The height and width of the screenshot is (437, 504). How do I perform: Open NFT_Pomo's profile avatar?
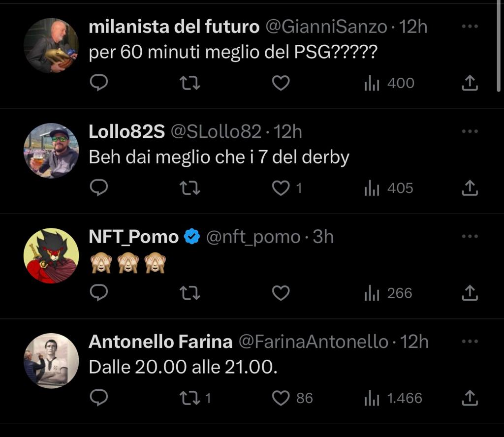(x=51, y=255)
